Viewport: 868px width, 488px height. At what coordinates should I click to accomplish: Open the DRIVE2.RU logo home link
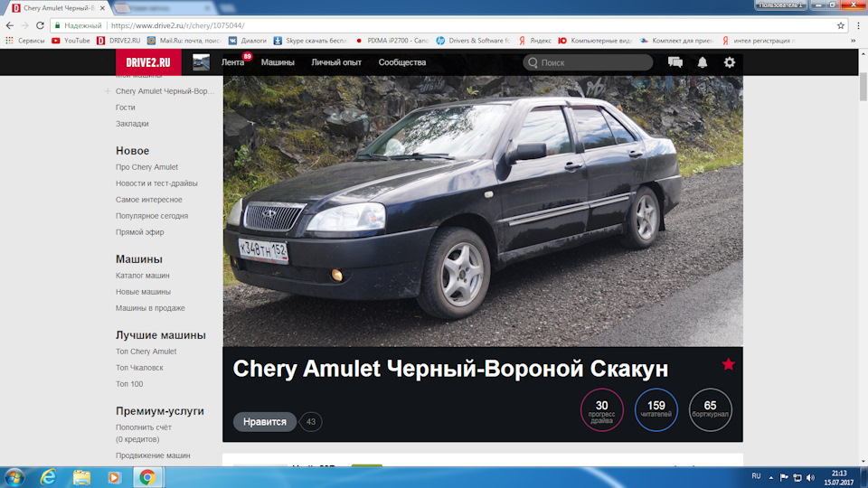(x=148, y=62)
